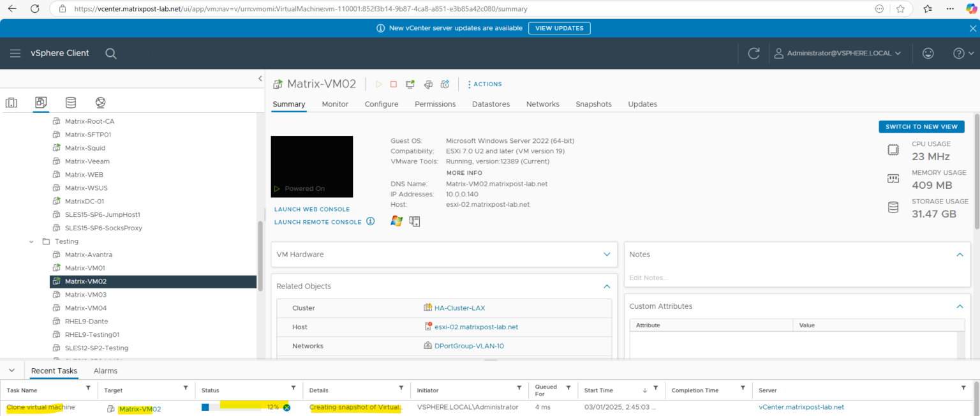Click the Shut Down Guest OS icon
This screenshot has width=980, height=416.
coord(394,84)
